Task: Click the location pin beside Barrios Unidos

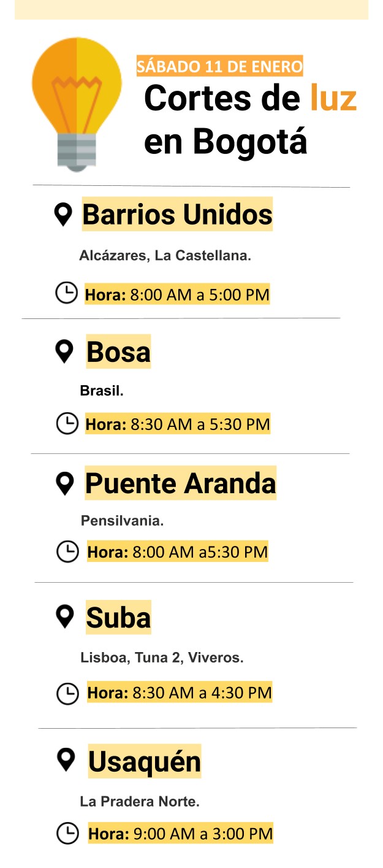Action: 63,215
